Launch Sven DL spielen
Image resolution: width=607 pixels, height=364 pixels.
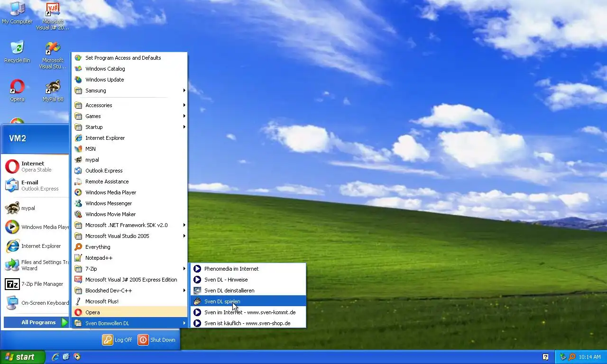pyautogui.click(x=248, y=301)
